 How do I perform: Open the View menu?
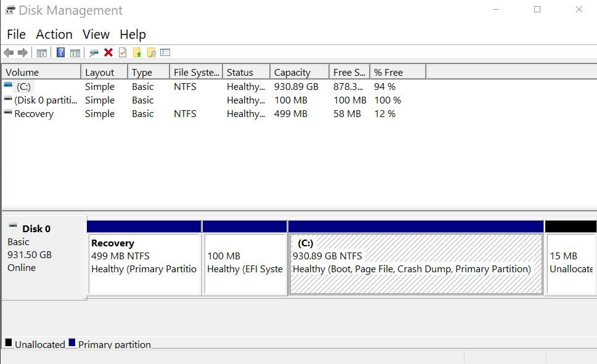pos(96,34)
